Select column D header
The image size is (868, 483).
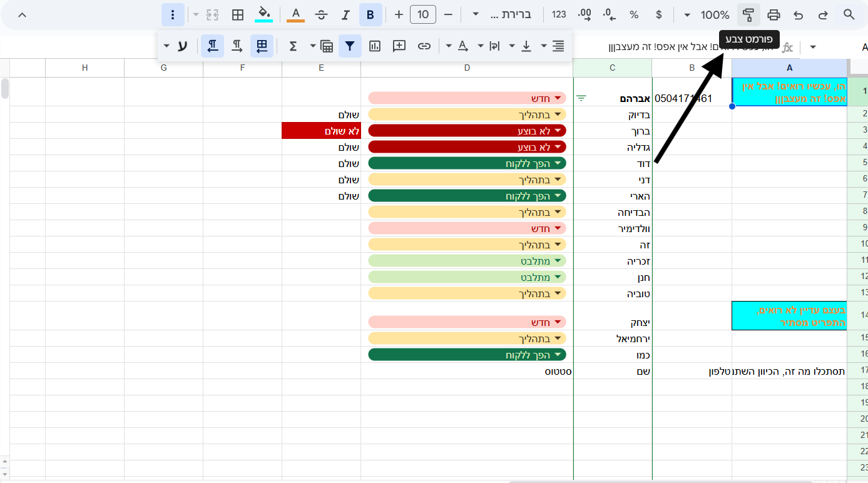tap(467, 68)
